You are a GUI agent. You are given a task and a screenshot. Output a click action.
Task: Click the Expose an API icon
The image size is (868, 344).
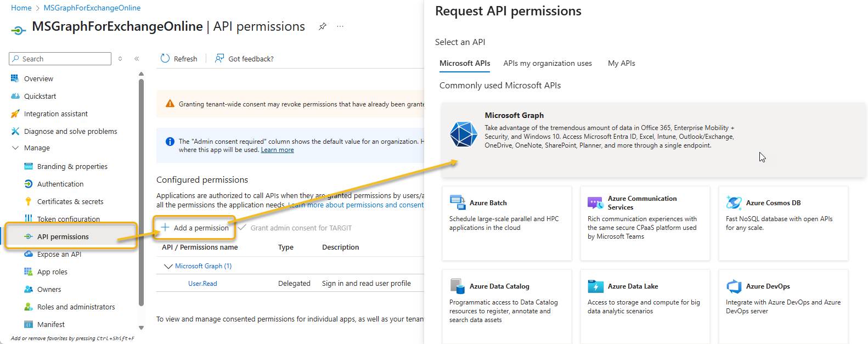point(29,254)
